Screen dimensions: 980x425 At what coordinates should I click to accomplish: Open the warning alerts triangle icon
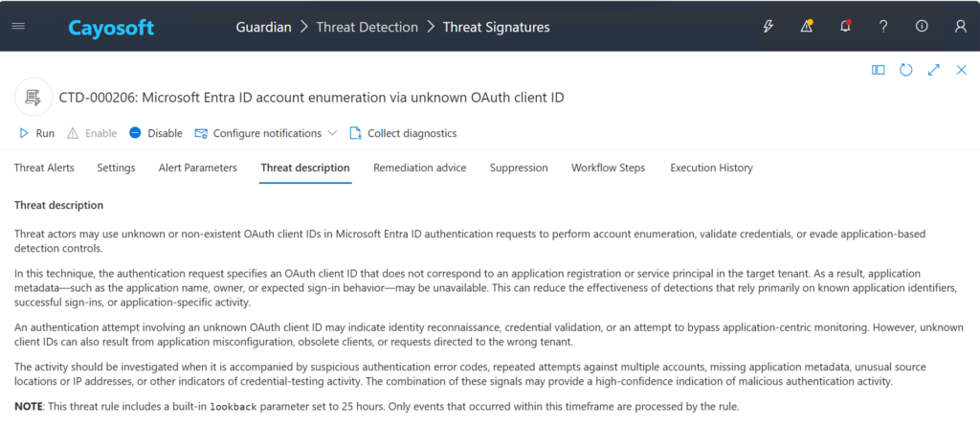click(x=807, y=26)
